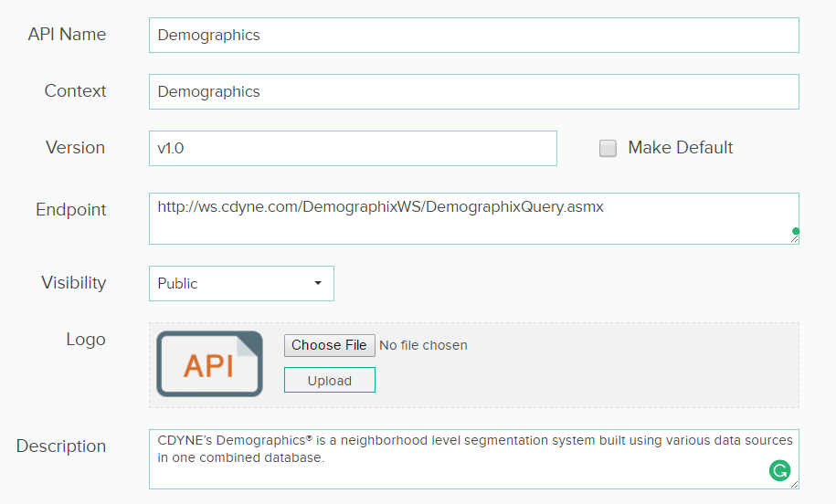Click the Grammarly icon in the Description box
This screenshot has height=504, width=836.
pos(779,470)
